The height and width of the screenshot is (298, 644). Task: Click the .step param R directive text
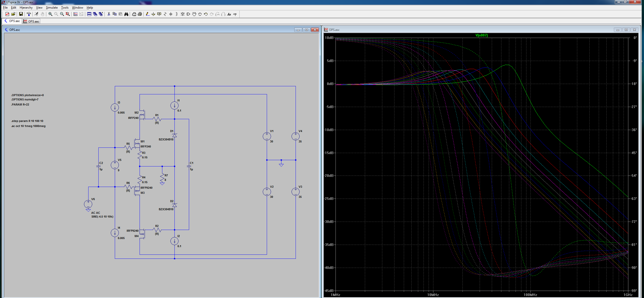point(27,121)
